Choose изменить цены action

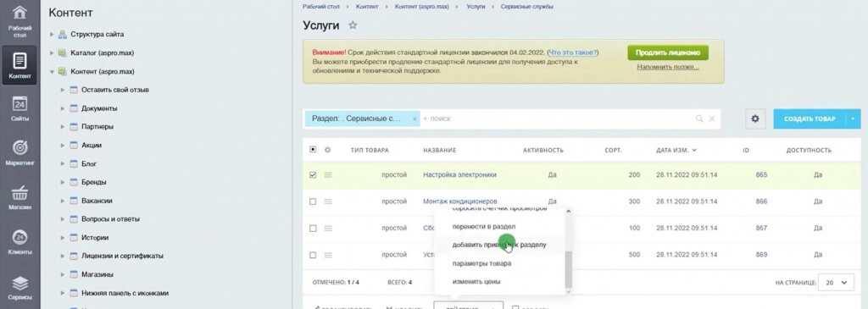[x=476, y=281]
